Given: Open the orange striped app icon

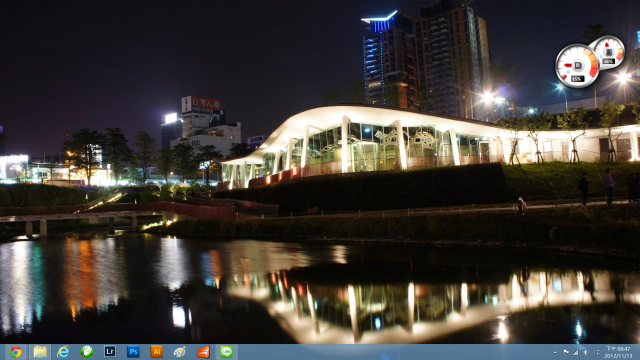Looking at the screenshot, I should [203, 352].
